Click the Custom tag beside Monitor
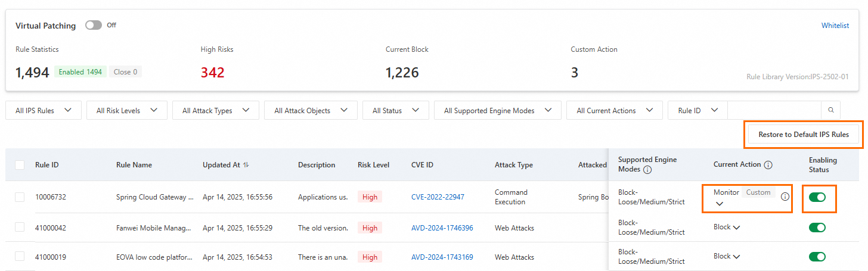The width and height of the screenshot is (868, 271). point(758,192)
